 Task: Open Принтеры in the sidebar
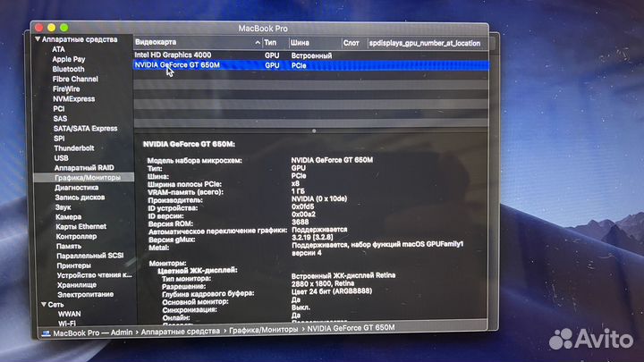[74, 265]
